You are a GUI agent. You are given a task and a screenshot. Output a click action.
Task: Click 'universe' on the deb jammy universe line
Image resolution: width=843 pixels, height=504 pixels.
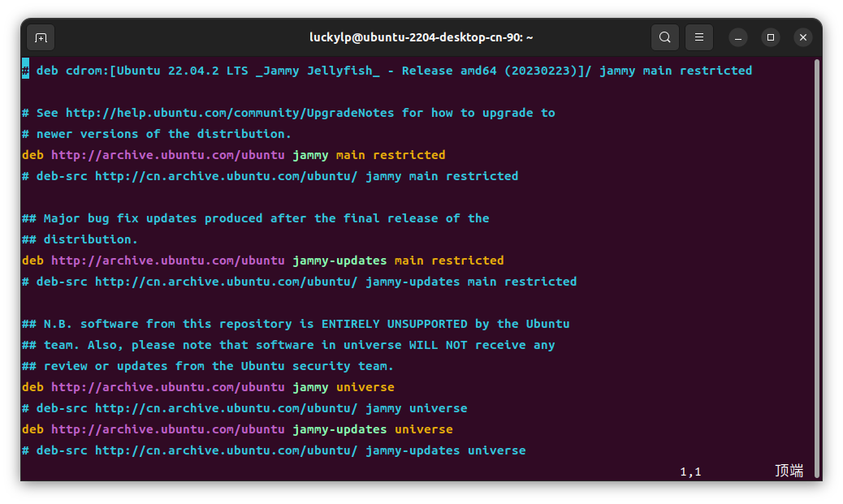(365, 387)
